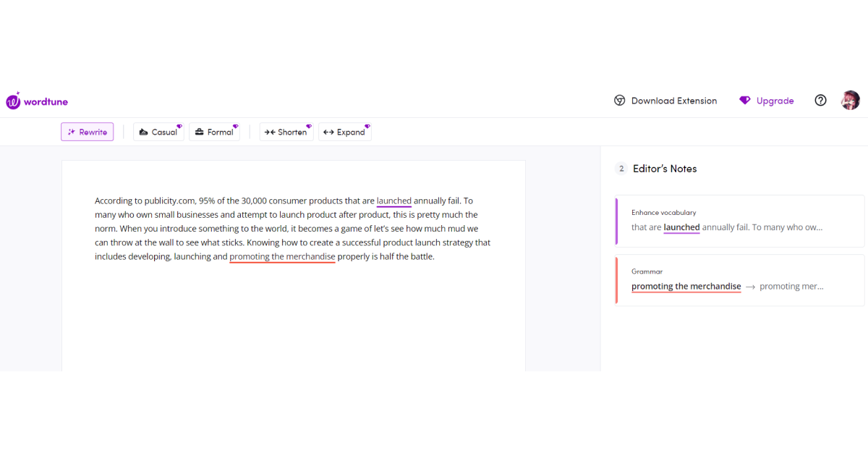Open the help question mark icon
This screenshot has width=868, height=456.
[820, 101]
